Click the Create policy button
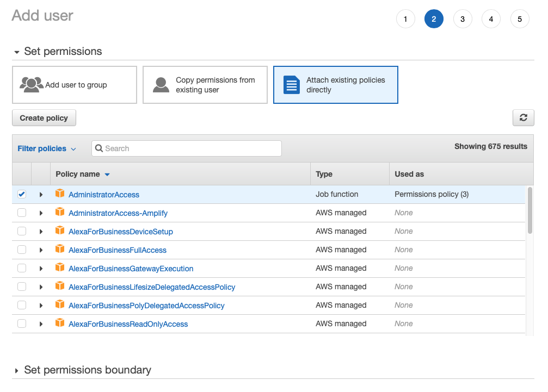Image resolution: width=548 pixels, height=392 pixels. (44, 117)
